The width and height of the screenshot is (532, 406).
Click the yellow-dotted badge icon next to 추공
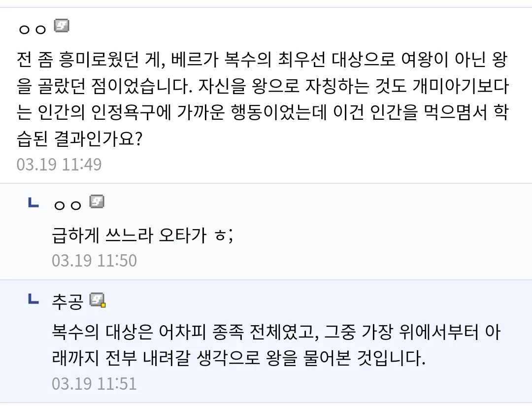coord(98,299)
